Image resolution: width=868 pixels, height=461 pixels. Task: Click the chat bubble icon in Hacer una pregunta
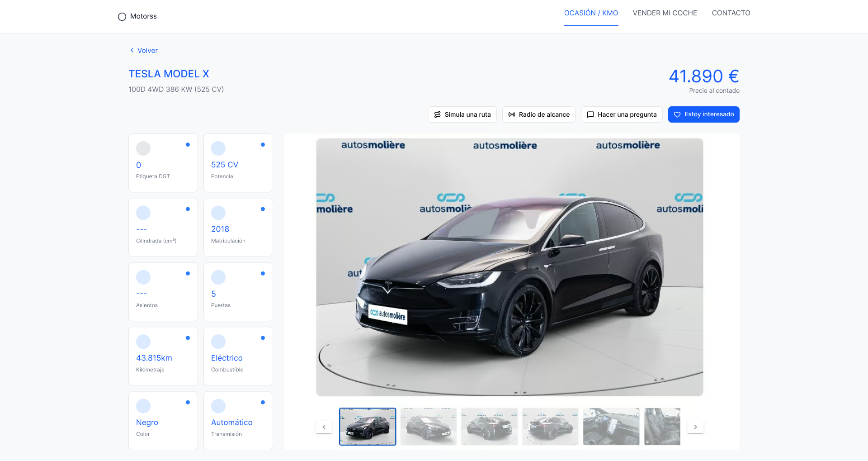590,114
